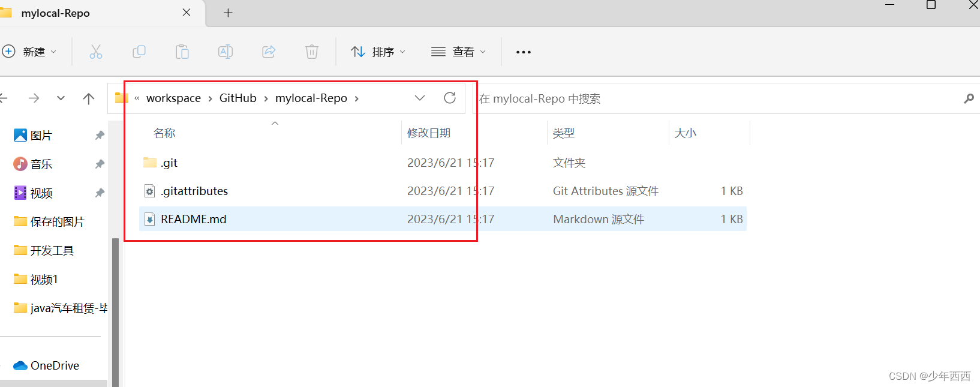Open 开发工具 folder in sidebar
This screenshot has height=387, width=980.
point(44,250)
